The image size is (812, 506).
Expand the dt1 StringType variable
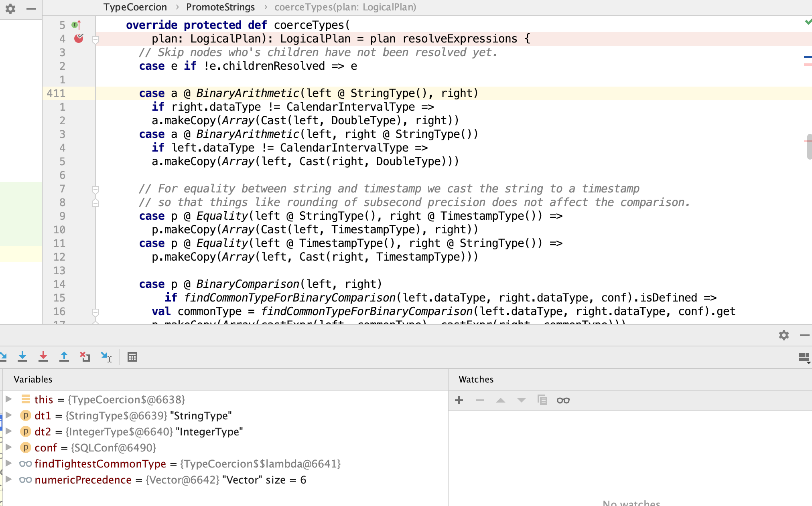click(x=8, y=415)
